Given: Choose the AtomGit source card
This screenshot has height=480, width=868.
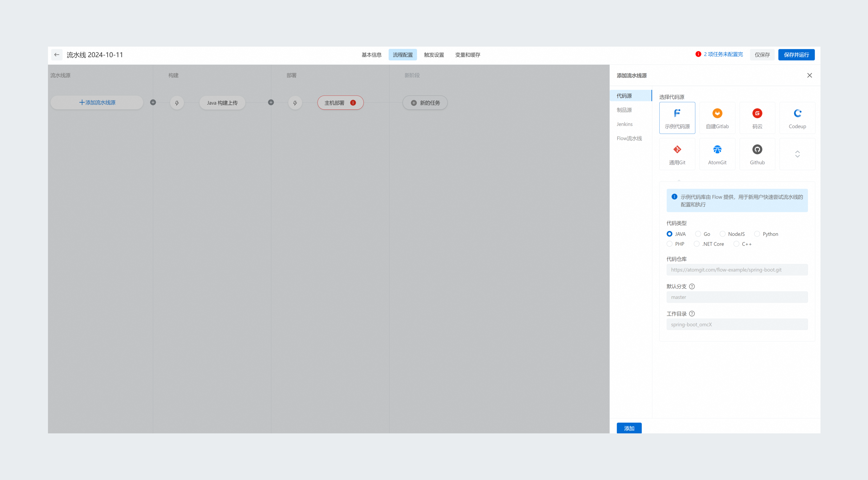Looking at the screenshot, I should point(717,154).
